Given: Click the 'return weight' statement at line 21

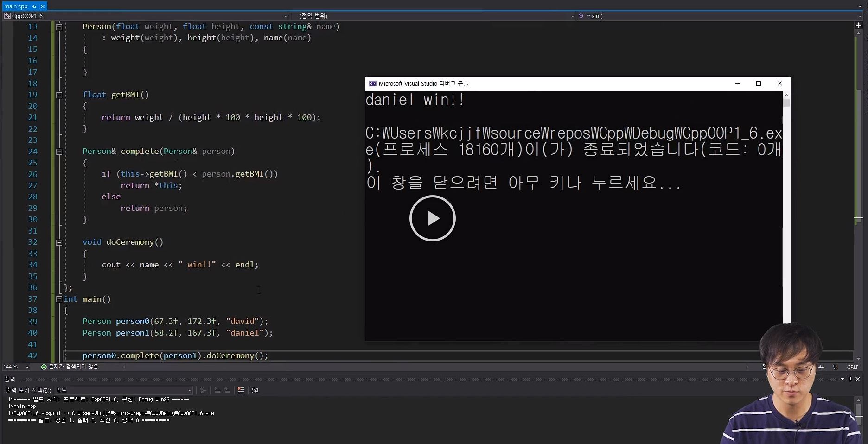Looking at the screenshot, I should coord(133,118).
